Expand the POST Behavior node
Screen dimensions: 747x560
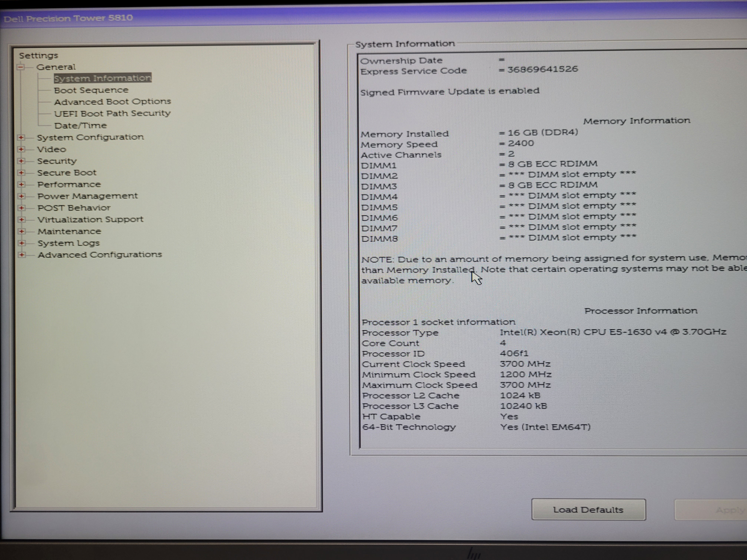click(x=22, y=208)
